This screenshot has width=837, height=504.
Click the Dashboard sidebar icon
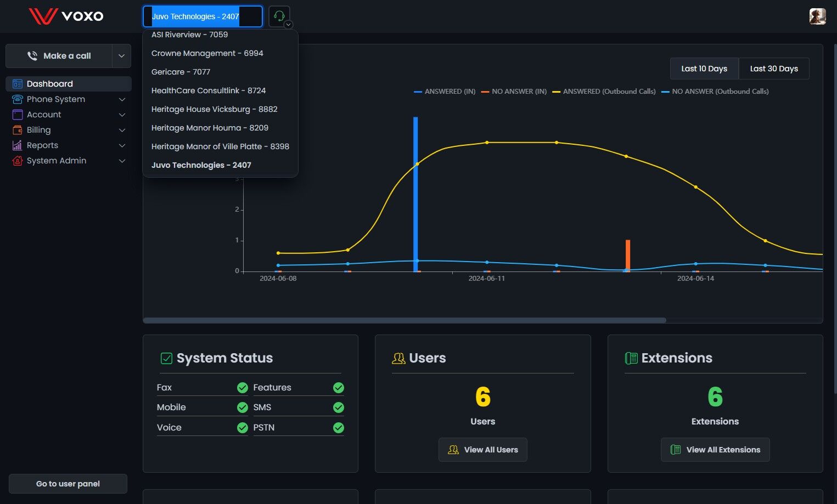click(x=18, y=84)
